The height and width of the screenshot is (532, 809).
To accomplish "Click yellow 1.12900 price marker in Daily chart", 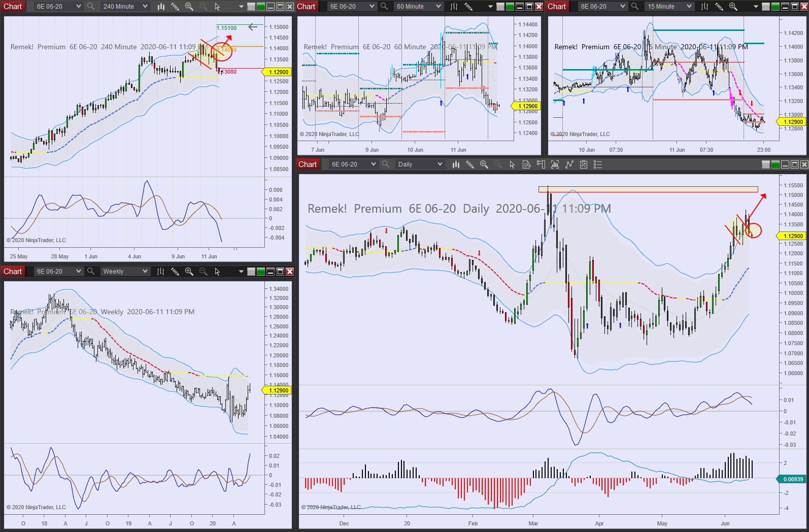I will [x=791, y=236].
